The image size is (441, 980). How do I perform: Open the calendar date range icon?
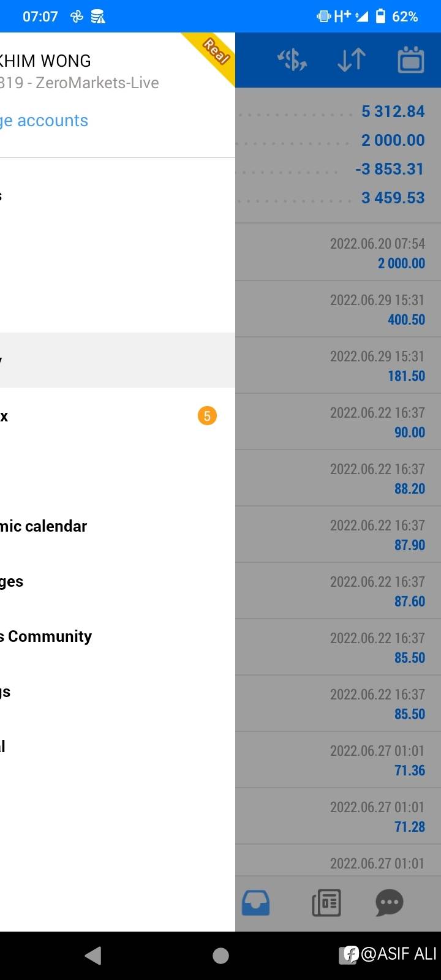(410, 60)
